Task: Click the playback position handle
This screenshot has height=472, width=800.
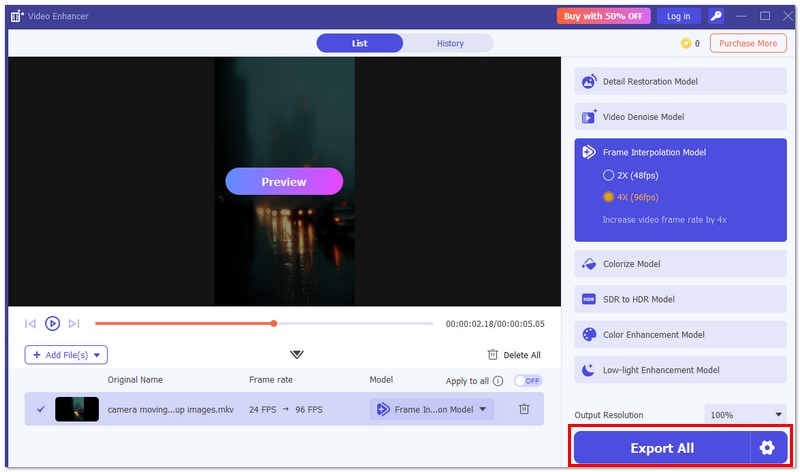Action: point(274,324)
